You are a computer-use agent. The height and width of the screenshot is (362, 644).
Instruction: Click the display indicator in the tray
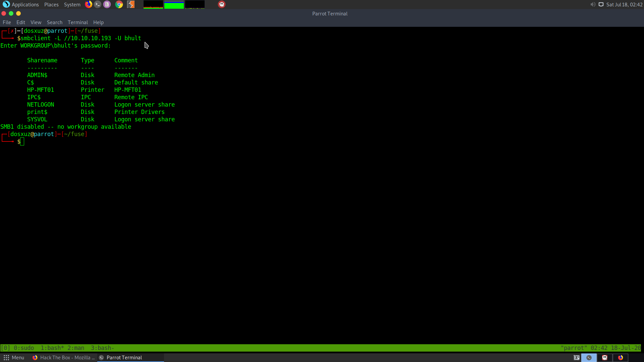[x=601, y=4]
